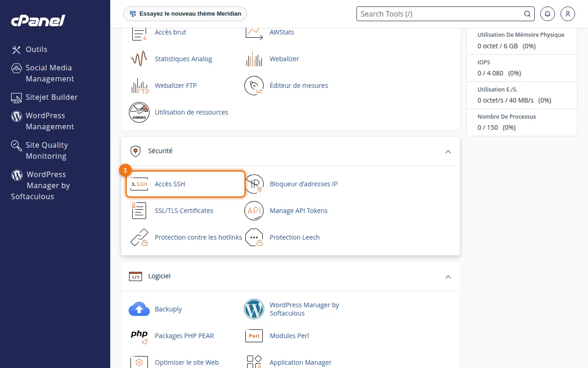Image resolution: width=588 pixels, height=368 pixels.
Task: Select the Manage API Tokens icon
Action: click(254, 211)
